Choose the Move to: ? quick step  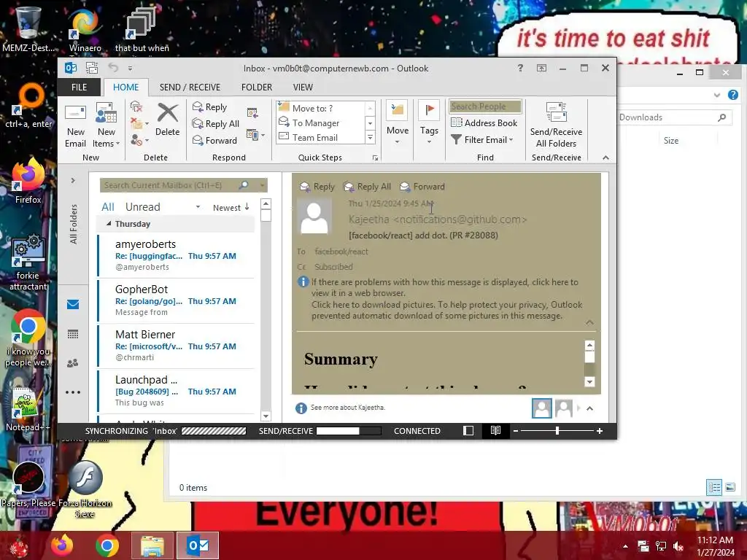[320, 108]
